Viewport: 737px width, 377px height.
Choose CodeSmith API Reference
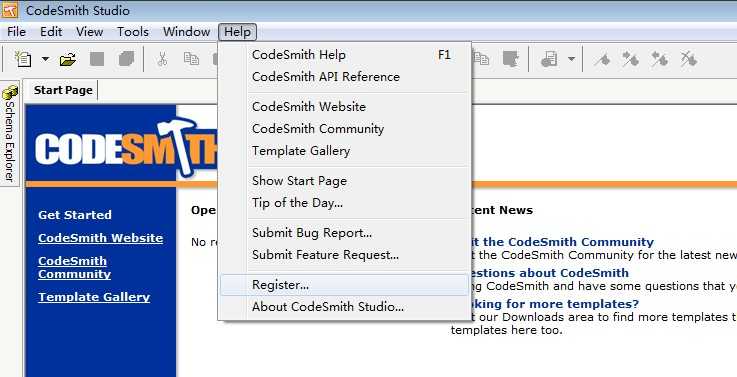tap(345, 77)
